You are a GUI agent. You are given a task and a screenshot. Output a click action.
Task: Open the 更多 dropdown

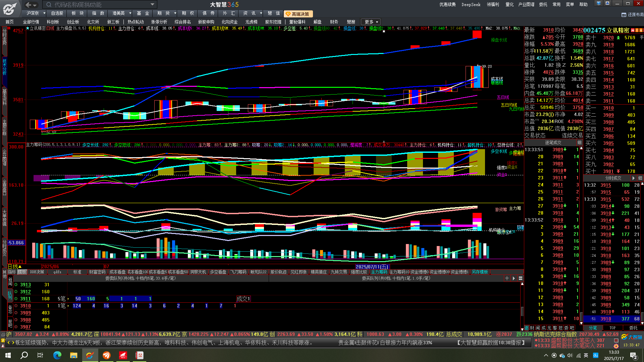(x=371, y=22)
